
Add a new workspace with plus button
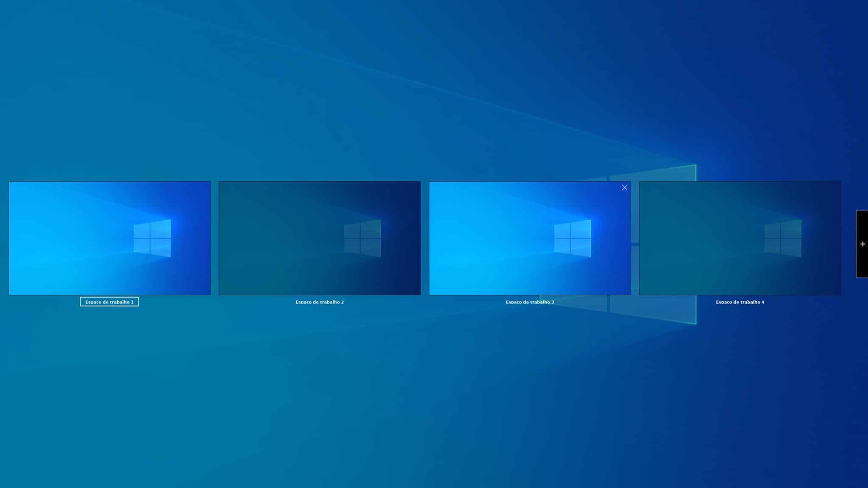862,244
